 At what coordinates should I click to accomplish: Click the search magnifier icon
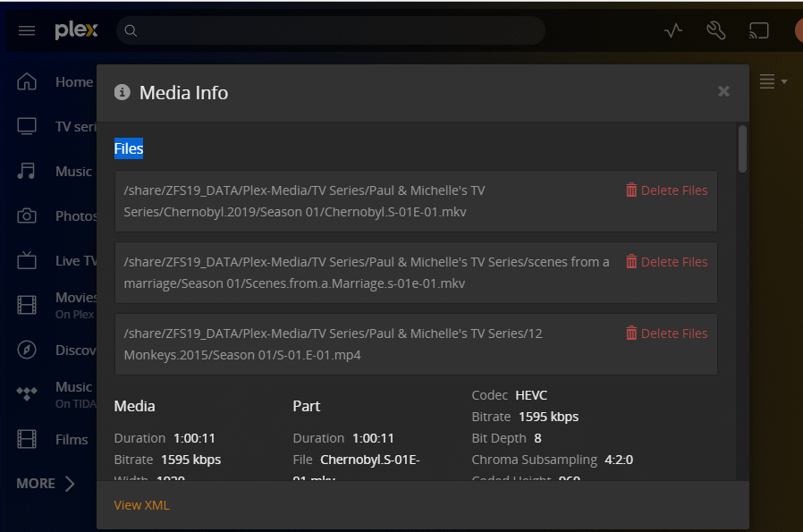pos(131,30)
